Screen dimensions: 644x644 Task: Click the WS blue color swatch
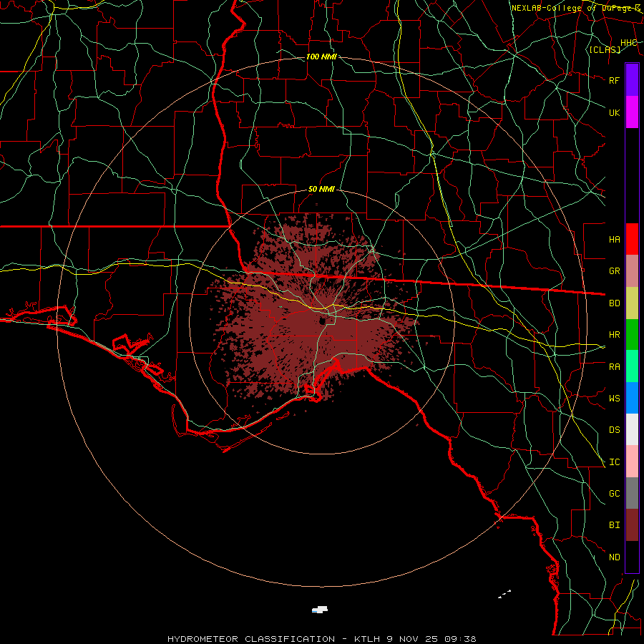coord(632,398)
